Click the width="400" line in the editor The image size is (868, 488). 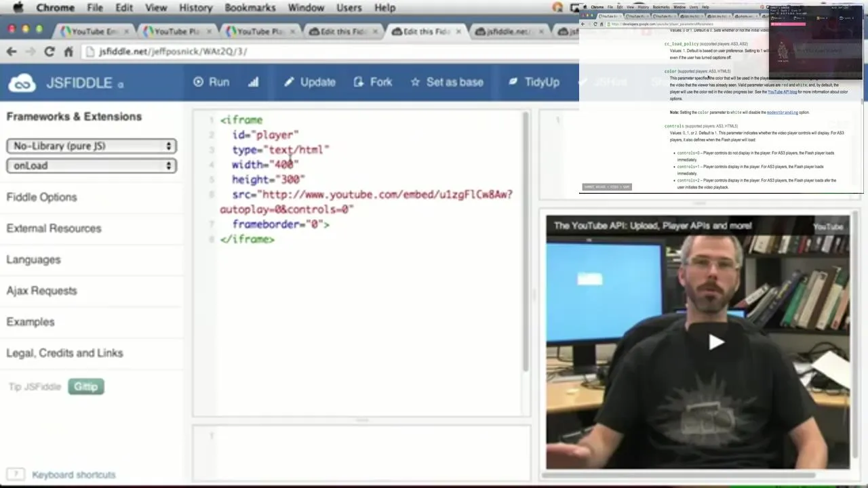(265, 165)
